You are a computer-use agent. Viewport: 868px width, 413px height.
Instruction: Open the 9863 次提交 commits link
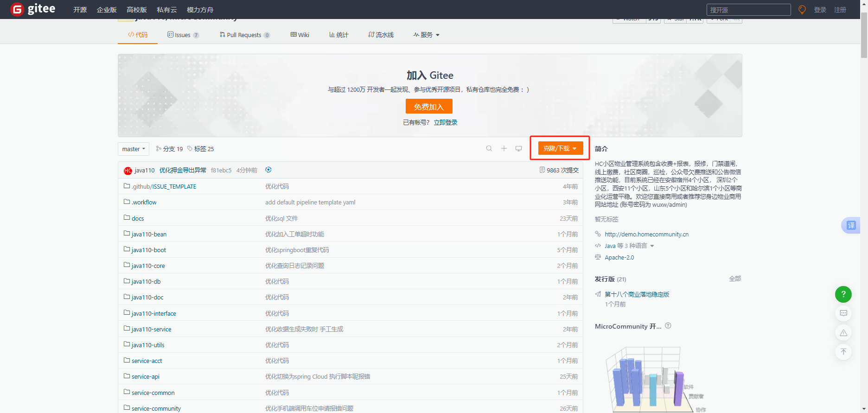pyautogui.click(x=563, y=170)
